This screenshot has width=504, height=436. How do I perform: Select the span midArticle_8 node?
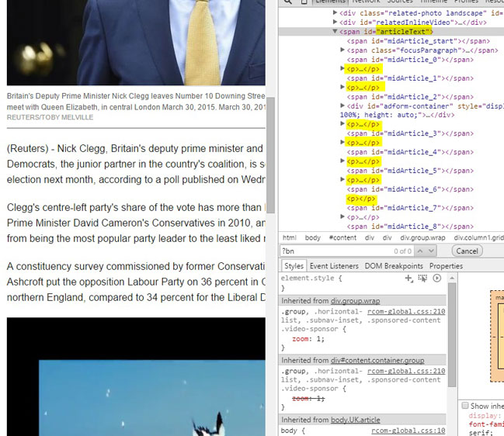[410, 227]
